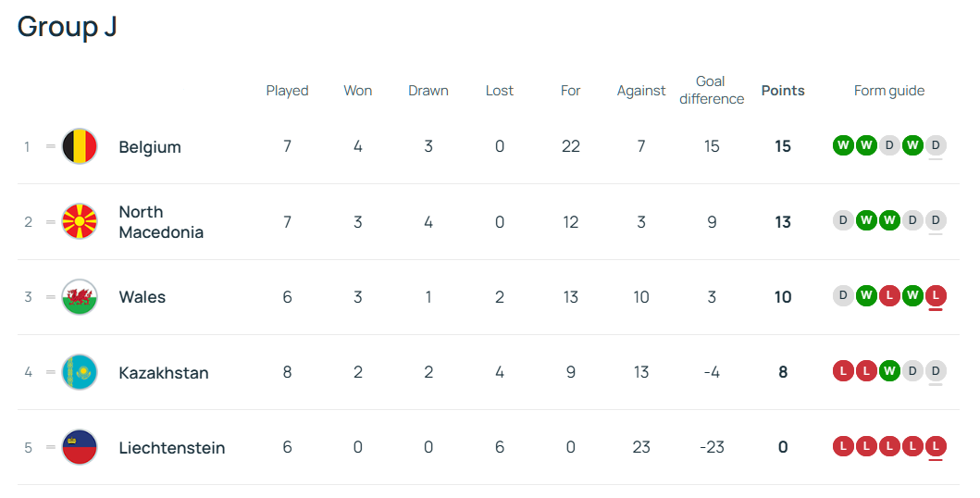Click North Macedonia's first draw form badge

(842, 220)
